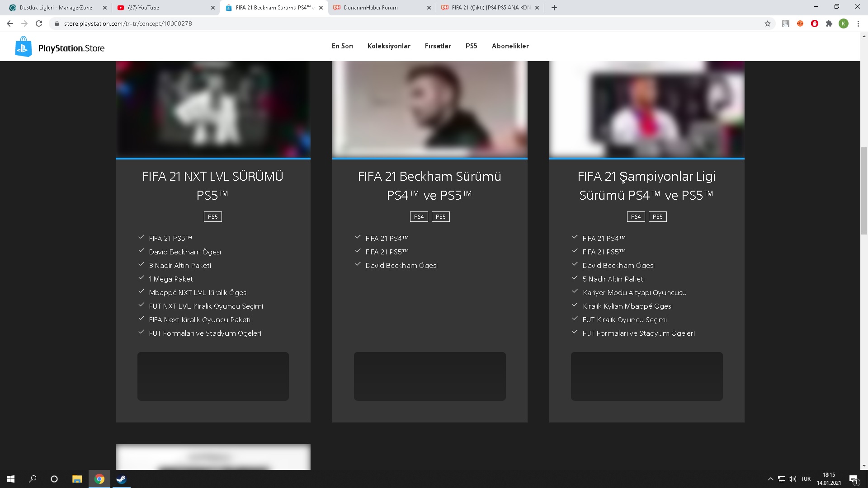Show hidden system tray icons
Screen dimensions: 868x488
[770, 479]
